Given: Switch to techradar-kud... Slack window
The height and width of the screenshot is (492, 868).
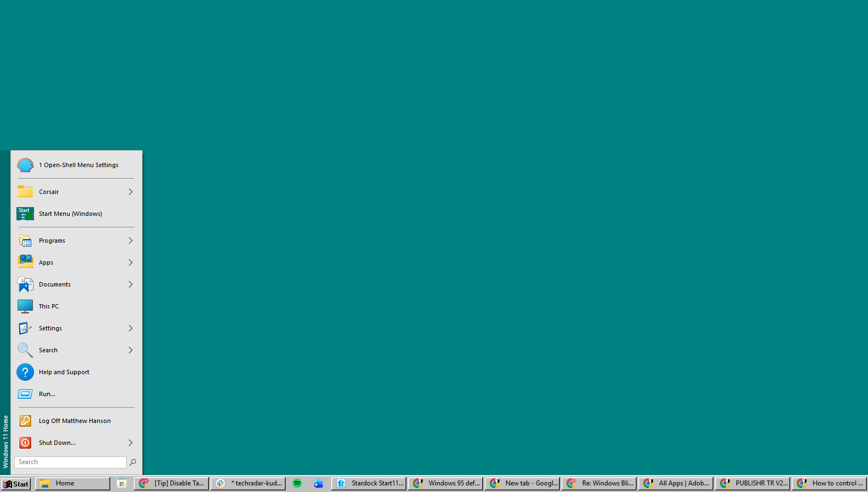Looking at the screenshot, I should click(x=248, y=483).
